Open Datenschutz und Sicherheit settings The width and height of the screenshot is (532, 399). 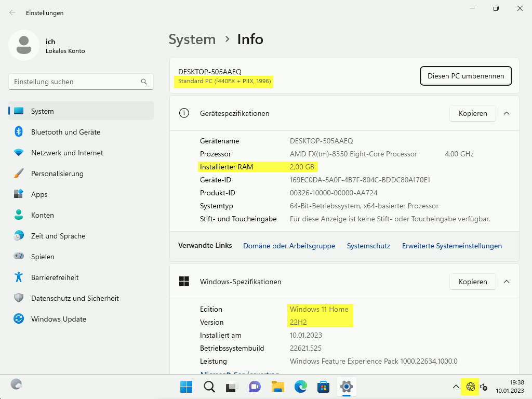[x=81, y=298]
